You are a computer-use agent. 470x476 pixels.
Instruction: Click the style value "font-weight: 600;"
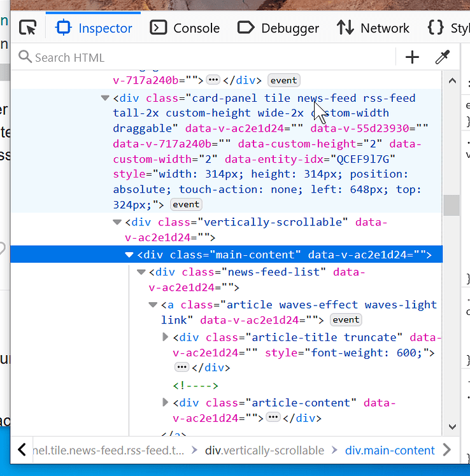pyautogui.click(x=366, y=353)
